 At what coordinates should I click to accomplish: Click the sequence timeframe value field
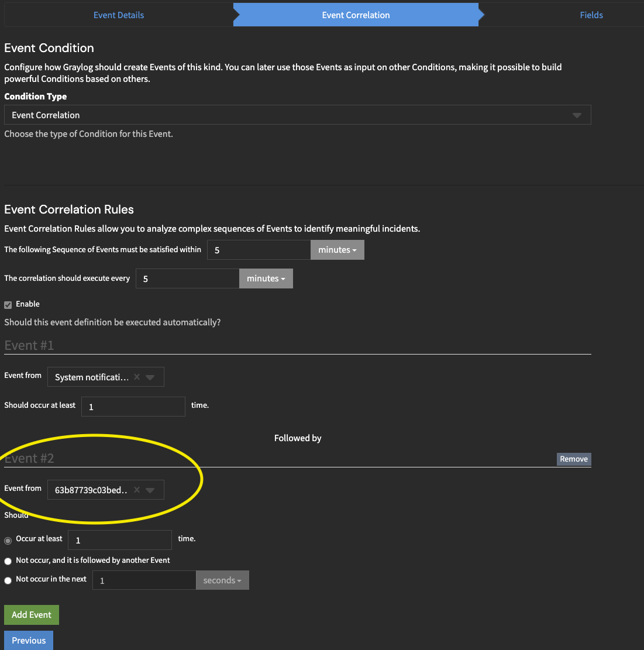(259, 249)
